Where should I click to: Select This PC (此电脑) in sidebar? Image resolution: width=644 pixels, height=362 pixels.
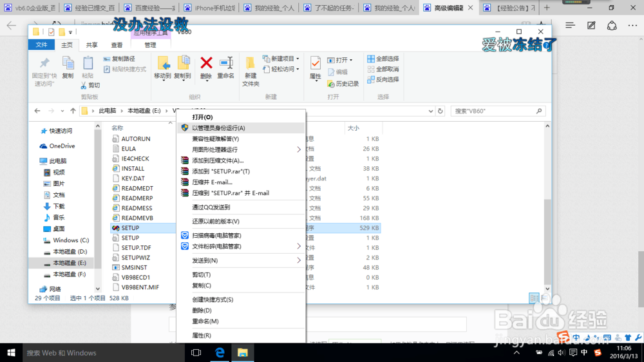coord(53,161)
